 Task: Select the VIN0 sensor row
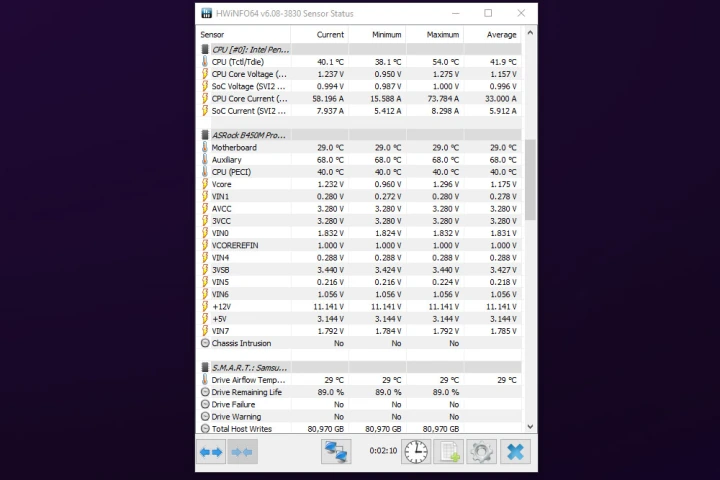[361, 233]
